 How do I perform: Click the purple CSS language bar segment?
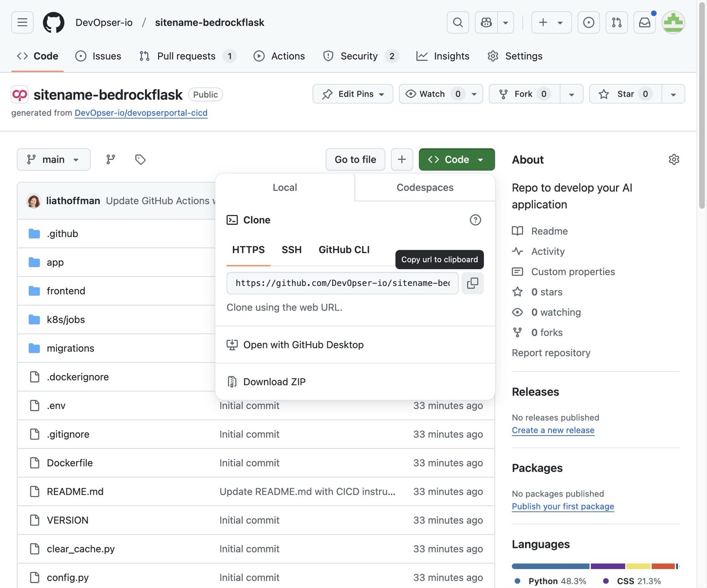(608, 566)
